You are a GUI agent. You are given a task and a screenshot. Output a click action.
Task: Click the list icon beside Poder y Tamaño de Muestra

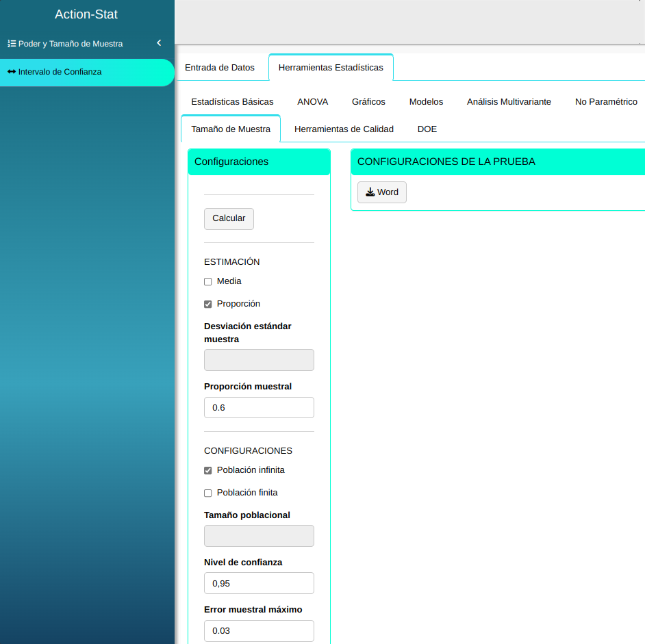(x=12, y=44)
